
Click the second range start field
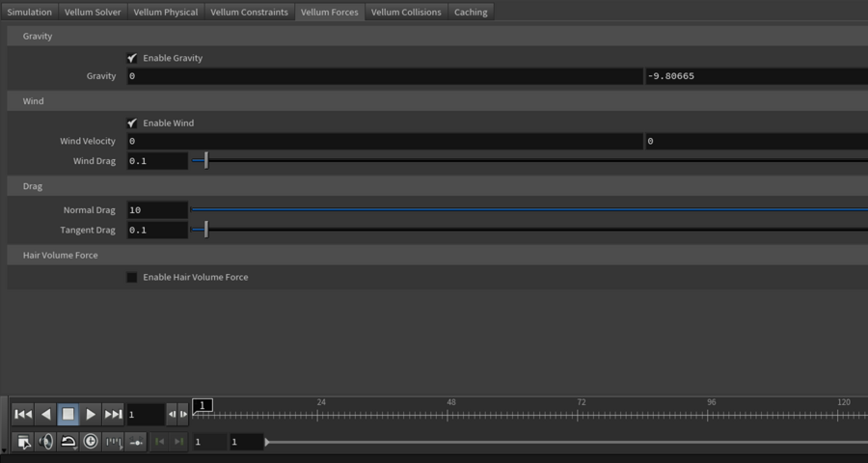(246, 442)
